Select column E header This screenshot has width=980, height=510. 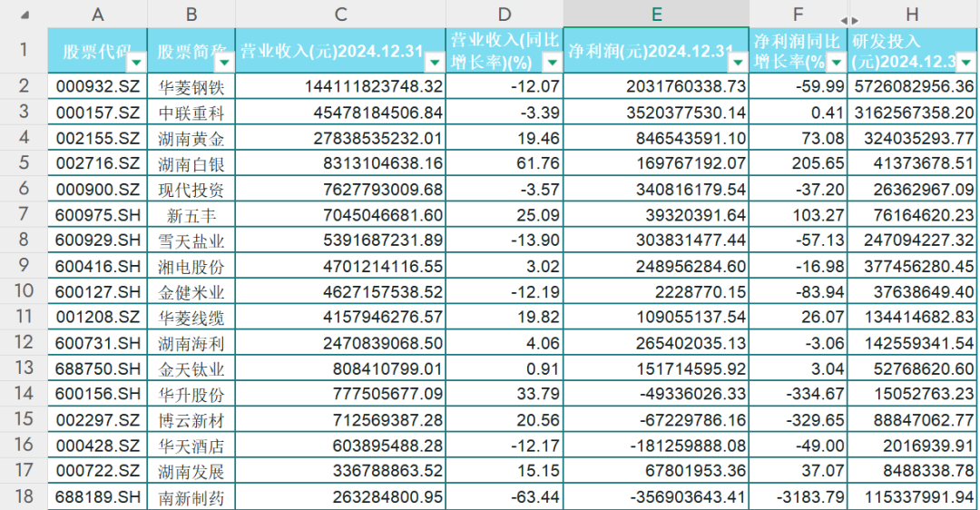656,14
